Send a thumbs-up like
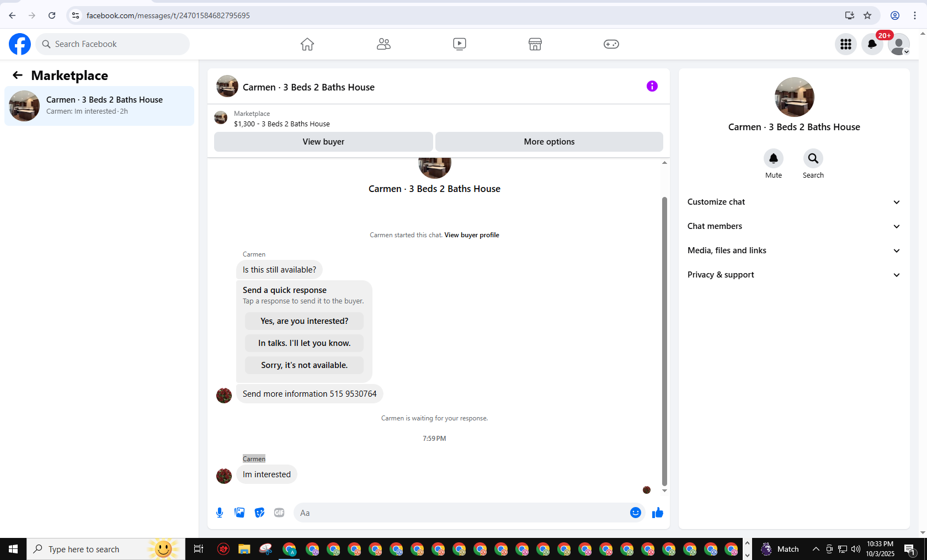Screen dimensions: 927x560 tap(658, 513)
